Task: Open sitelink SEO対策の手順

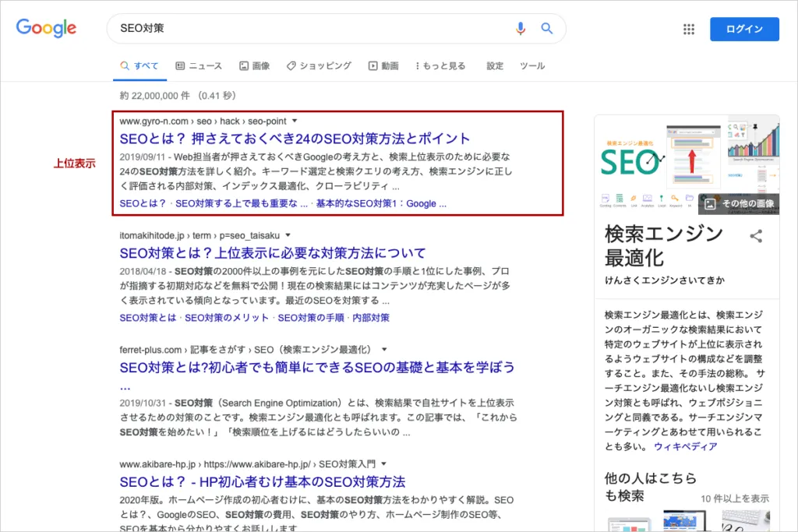Action: [311, 318]
